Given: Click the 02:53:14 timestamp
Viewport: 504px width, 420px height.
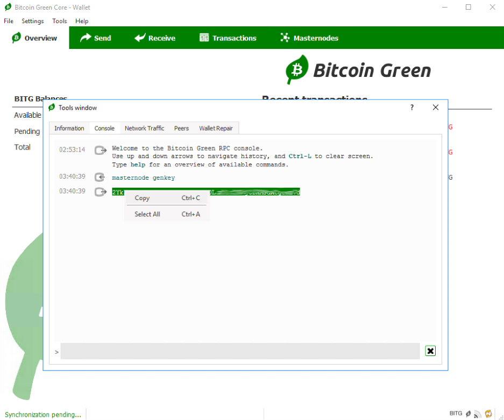Looking at the screenshot, I should point(72,150).
